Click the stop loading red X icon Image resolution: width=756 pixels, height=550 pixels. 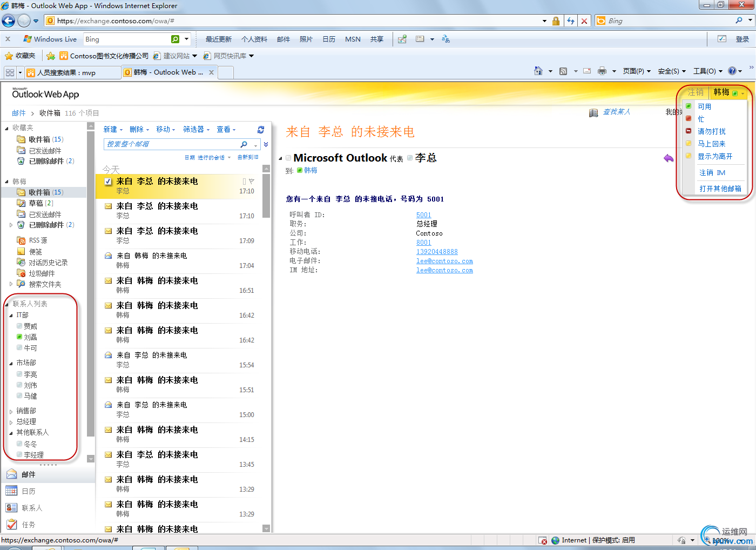(x=584, y=21)
